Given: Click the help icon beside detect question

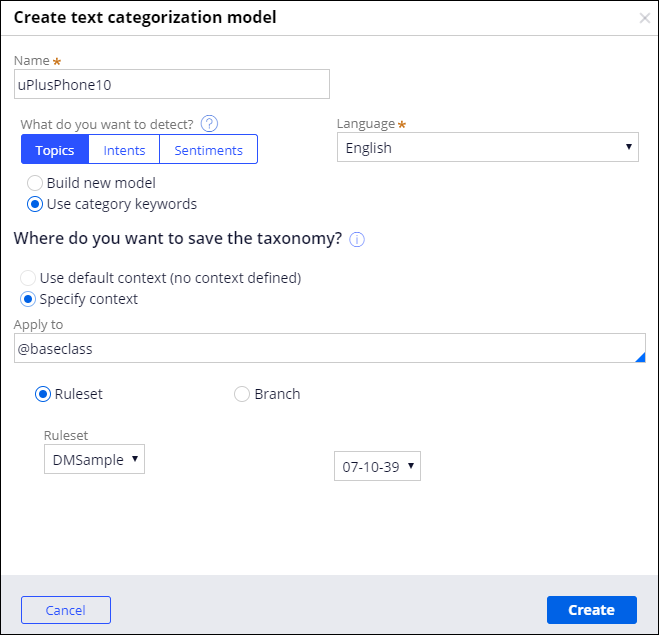Looking at the screenshot, I should tap(209, 124).
